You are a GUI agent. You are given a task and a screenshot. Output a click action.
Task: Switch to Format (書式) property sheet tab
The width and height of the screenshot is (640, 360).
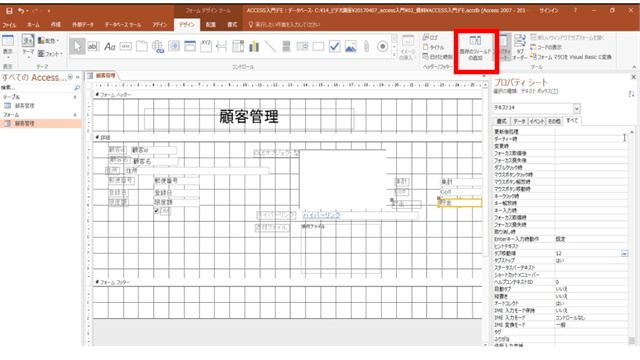click(x=502, y=121)
